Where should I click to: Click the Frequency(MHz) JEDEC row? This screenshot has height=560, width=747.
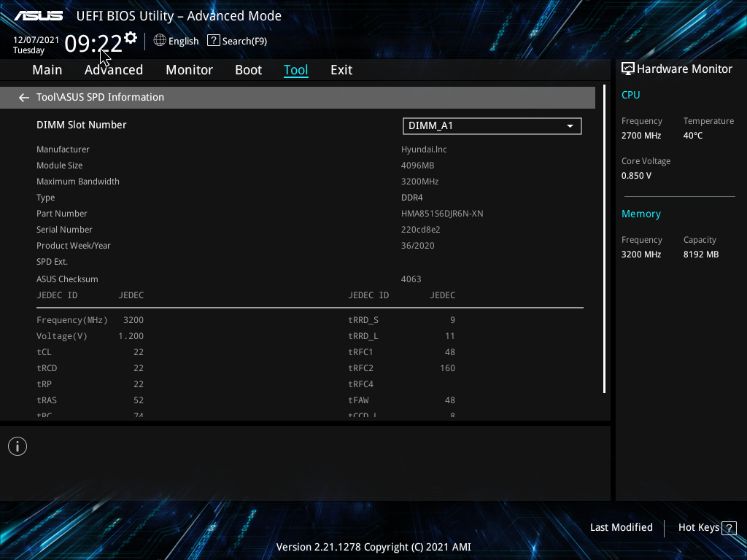pos(90,320)
